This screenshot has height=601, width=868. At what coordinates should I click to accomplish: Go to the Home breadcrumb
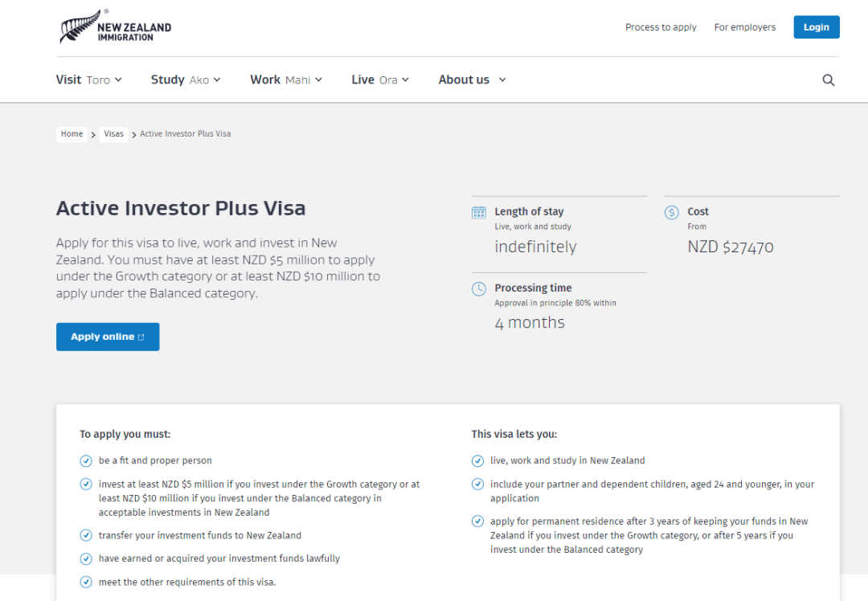72,134
